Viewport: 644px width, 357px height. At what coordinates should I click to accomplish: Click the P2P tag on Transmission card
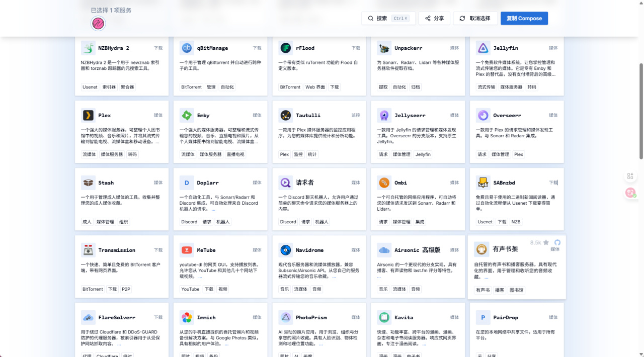[126, 289]
